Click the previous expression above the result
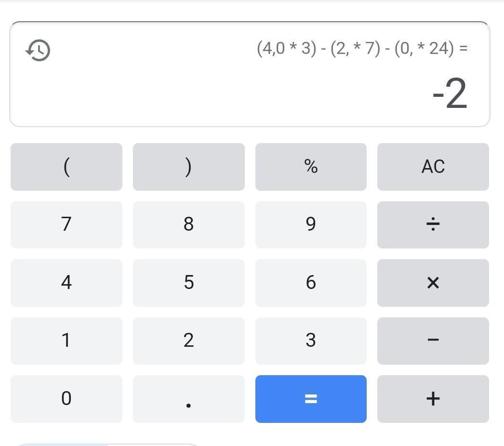504x446 pixels. [362, 49]
